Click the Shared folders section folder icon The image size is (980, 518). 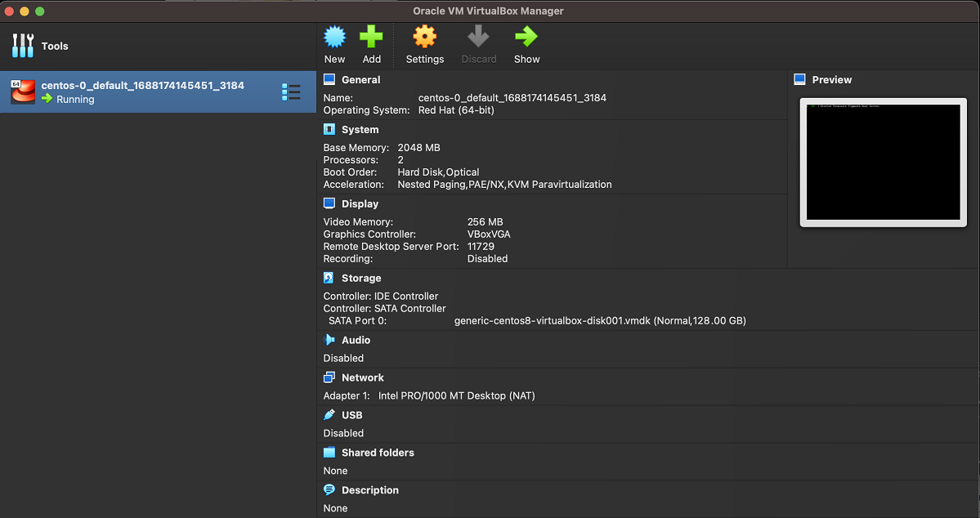[329, 453]
